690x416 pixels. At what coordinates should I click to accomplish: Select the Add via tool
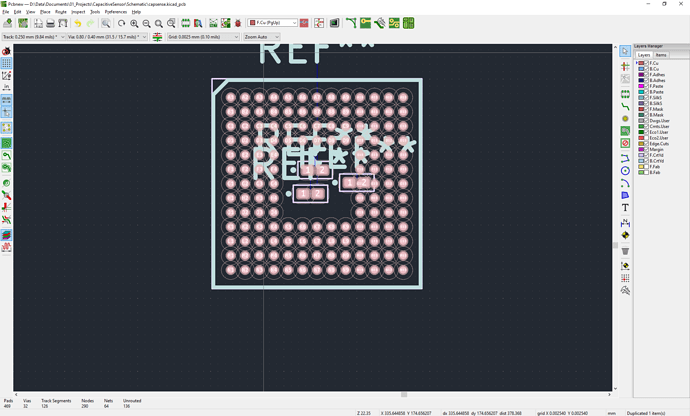click(625, 119)
